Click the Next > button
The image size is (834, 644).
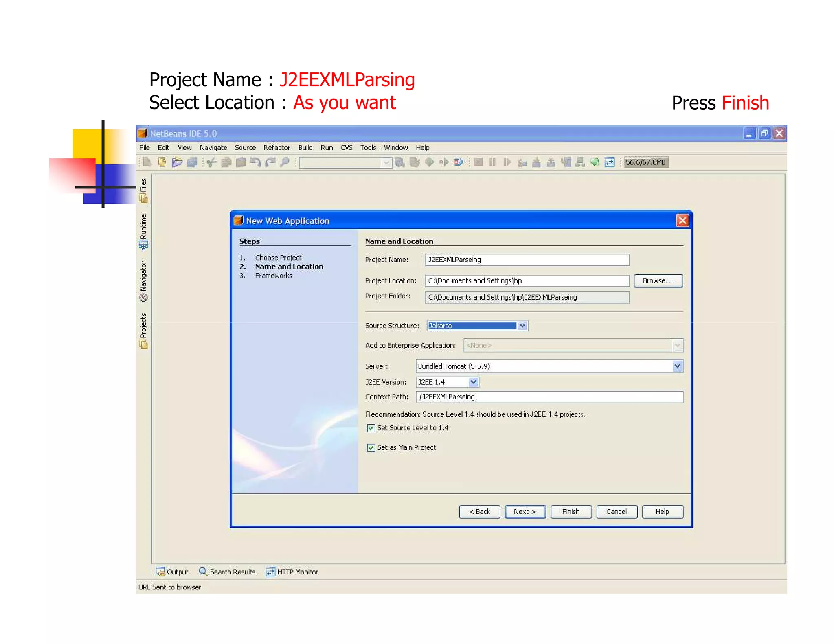pyautogui.click(x=525, y=512)
